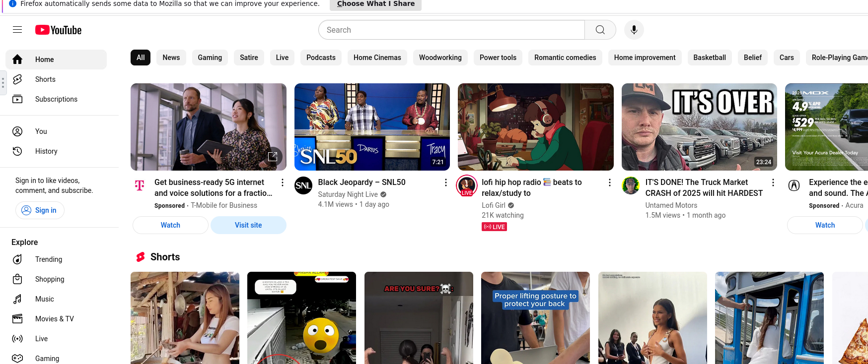This screenshot has width=868, height=364.
Task: Click Visit site on T-Mobile ad
Action: point(248,225)
